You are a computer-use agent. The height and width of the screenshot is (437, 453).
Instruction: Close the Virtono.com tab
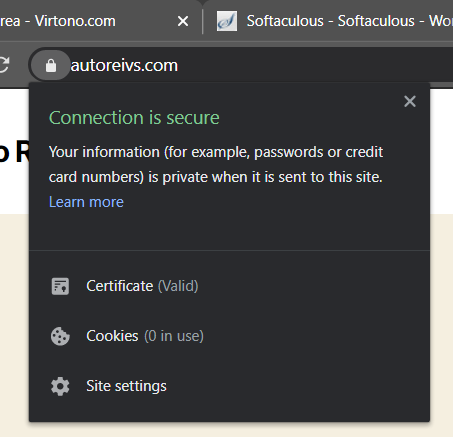tap(183, 21)
